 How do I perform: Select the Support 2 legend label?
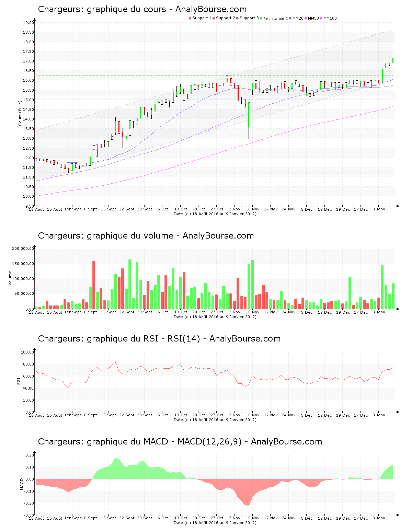tap(226, 18)
